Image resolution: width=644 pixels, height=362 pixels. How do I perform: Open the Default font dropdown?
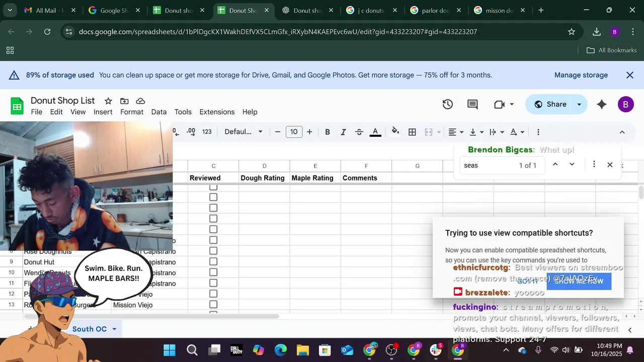coord(244,132)
